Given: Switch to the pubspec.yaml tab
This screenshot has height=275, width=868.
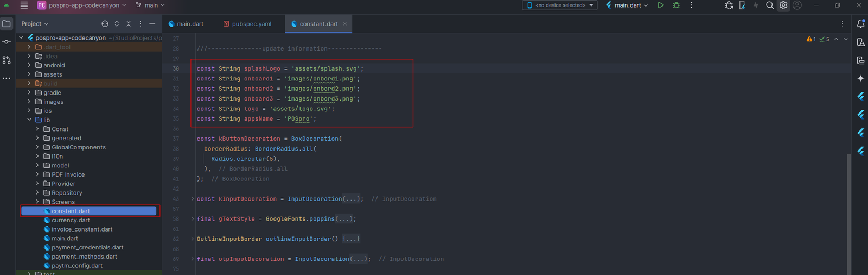Looking at the screenshot, I should click(x=247, y=24).
